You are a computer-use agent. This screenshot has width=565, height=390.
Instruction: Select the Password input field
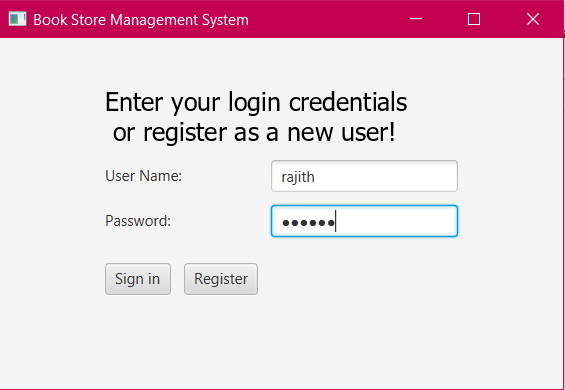(x=364, y=221)
